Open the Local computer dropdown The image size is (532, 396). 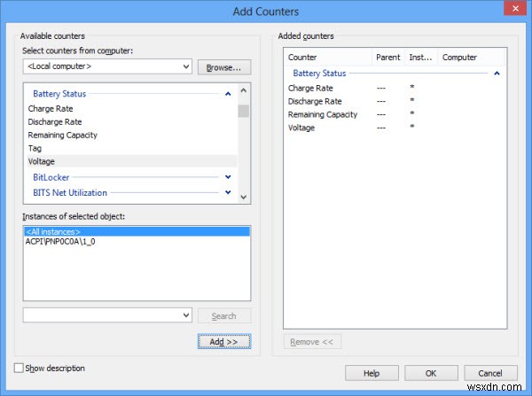[x=184, y=66]
